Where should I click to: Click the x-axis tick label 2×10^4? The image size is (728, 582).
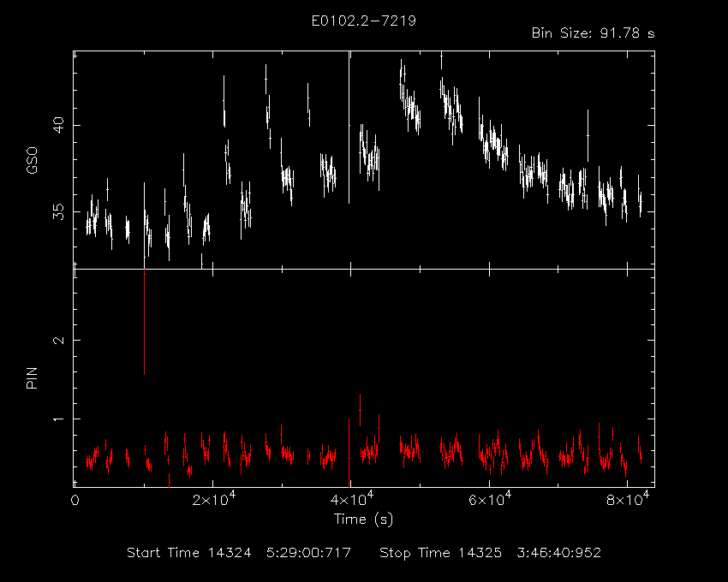pos(214,499)
